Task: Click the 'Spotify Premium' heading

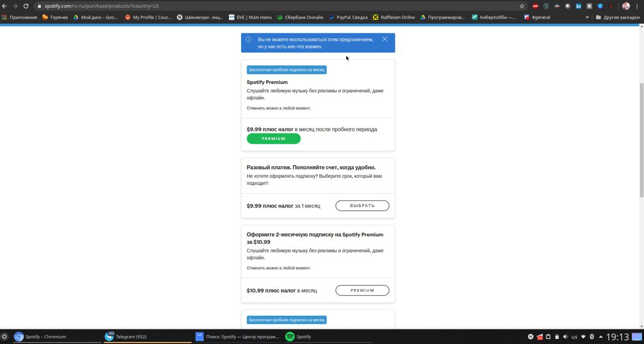Action: [267, 82]
